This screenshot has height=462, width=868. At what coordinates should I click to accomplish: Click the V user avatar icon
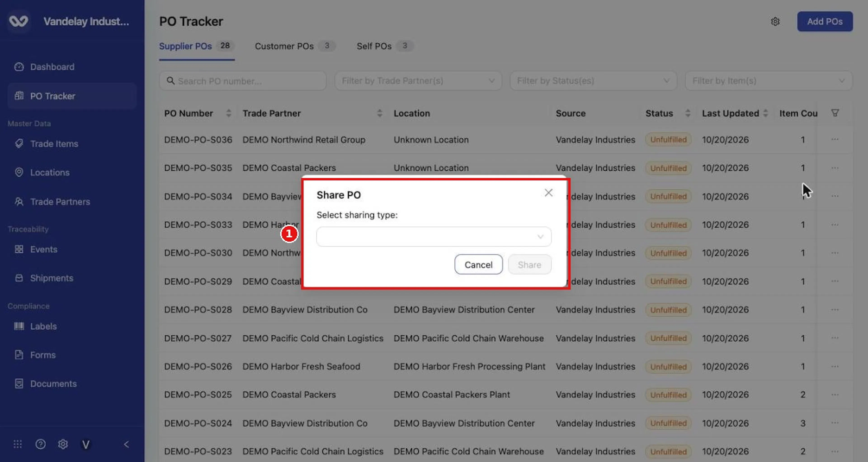tap(86, 444)
